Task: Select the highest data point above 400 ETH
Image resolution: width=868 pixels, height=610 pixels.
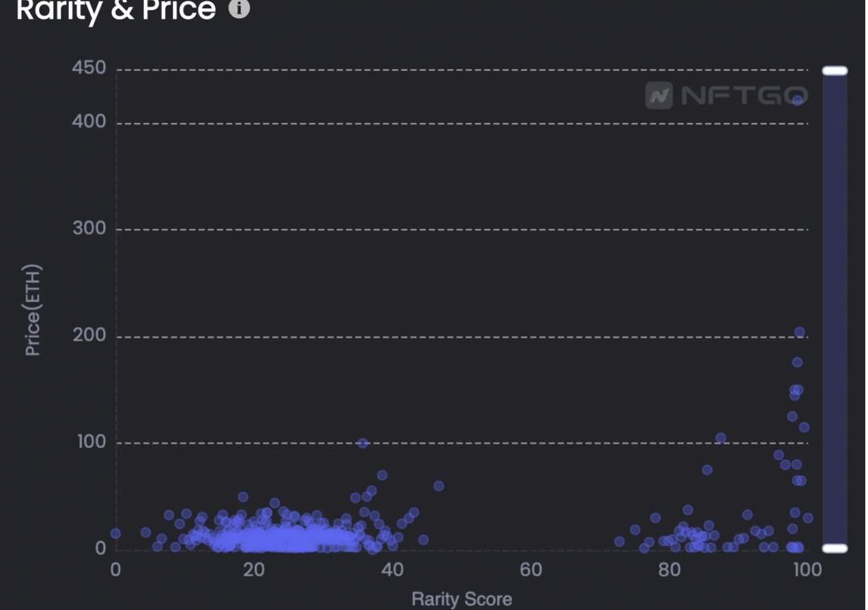Action: tap(797, 100)
